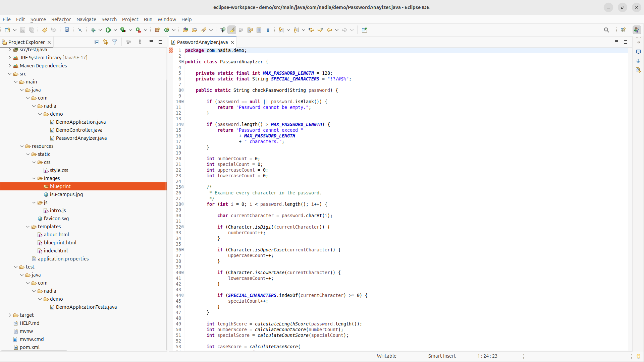
Task: Maximize the editor area
Action: pos(626,42)
